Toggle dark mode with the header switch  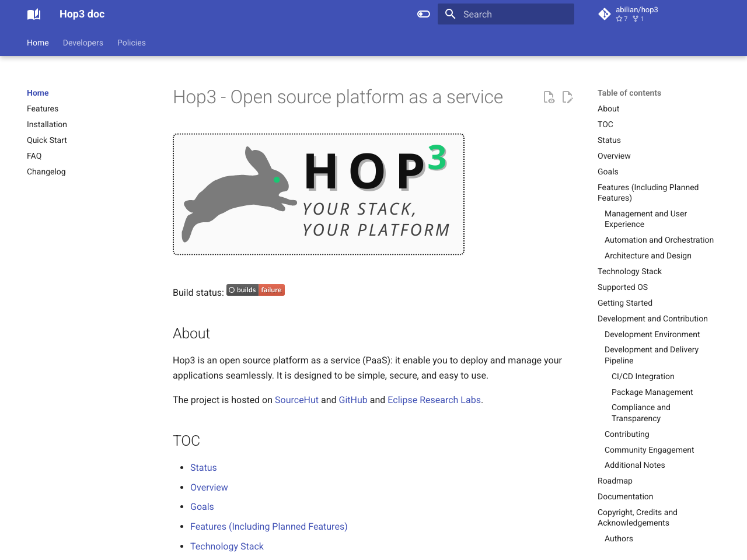423,13
